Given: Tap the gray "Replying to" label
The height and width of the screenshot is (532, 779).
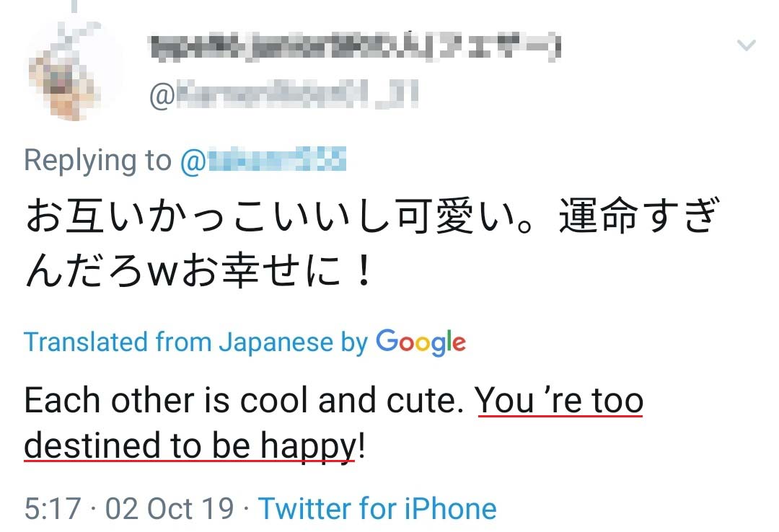Looking at the screenshot, I should pos(97,160).
